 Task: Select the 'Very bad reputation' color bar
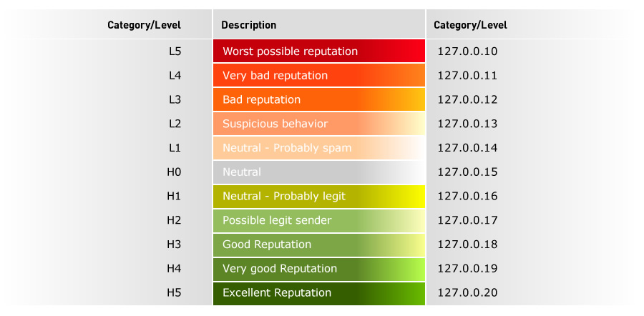[x=318, y=76]
